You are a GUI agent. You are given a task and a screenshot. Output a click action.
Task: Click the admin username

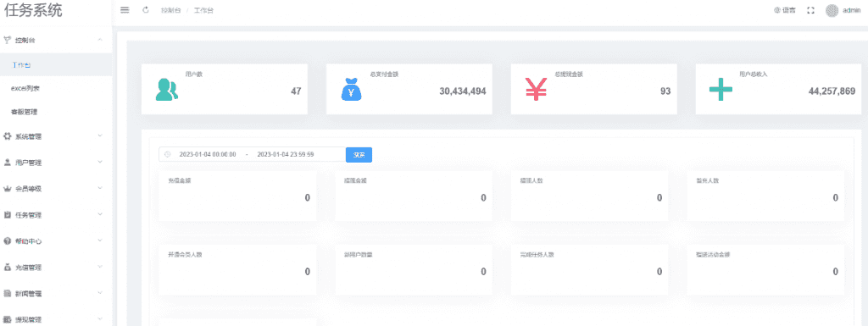tap(851, 10)
